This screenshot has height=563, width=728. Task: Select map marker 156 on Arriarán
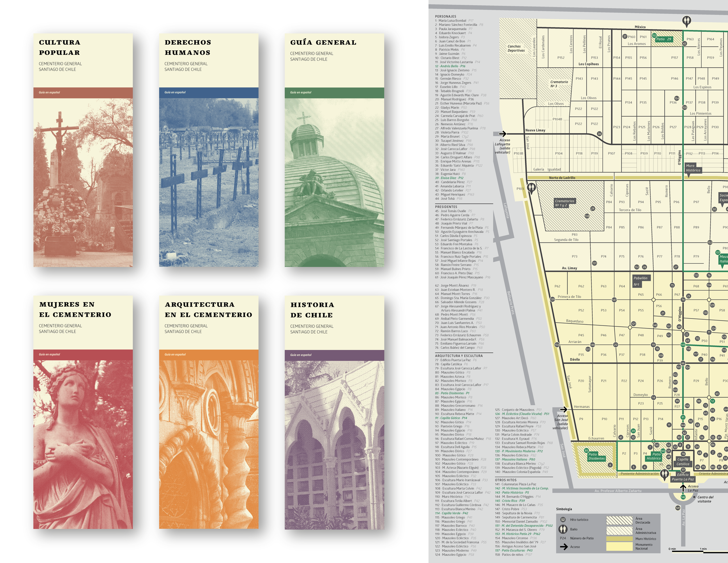(557, 345)
